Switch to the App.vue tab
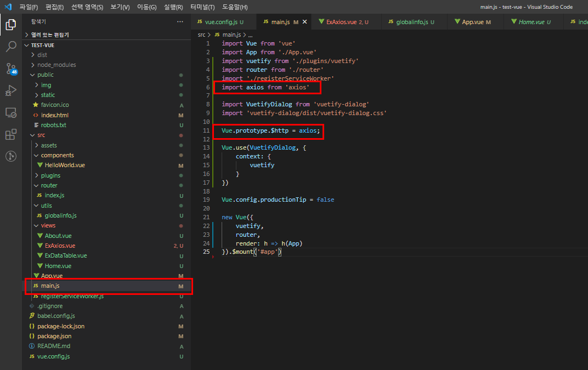Viewport: 588px width, 370px height. click(476, 22)
